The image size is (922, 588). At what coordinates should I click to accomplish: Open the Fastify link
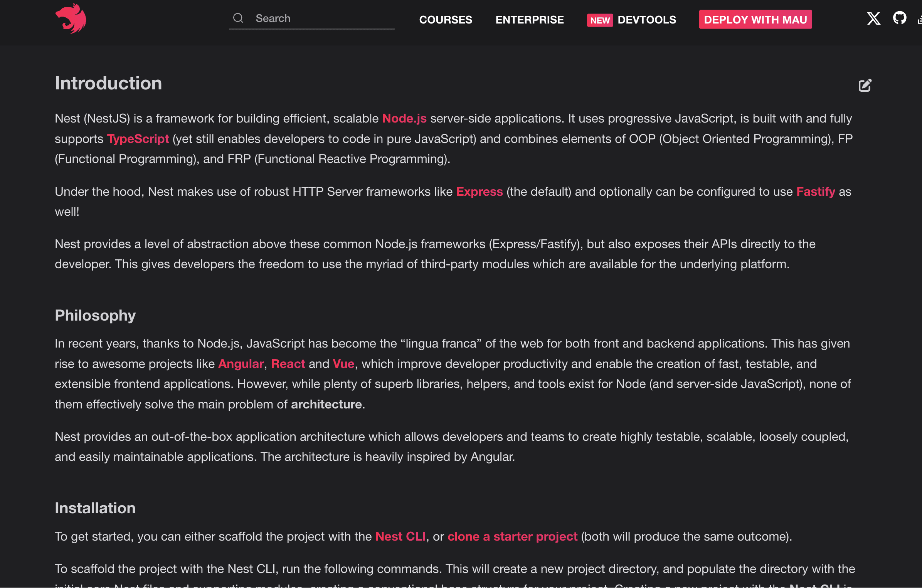click(816, 192)
